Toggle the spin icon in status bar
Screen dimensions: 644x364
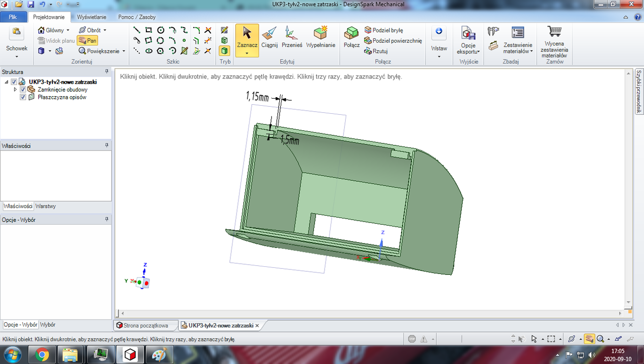tap(572, 339)
